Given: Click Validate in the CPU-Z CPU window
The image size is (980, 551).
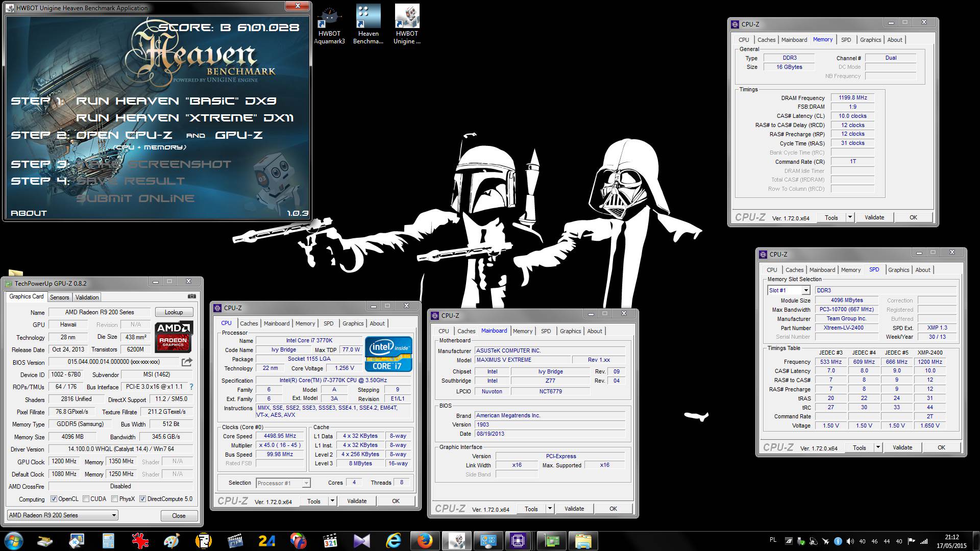Looking at the screenshot, I should click(x=357, y=501).
